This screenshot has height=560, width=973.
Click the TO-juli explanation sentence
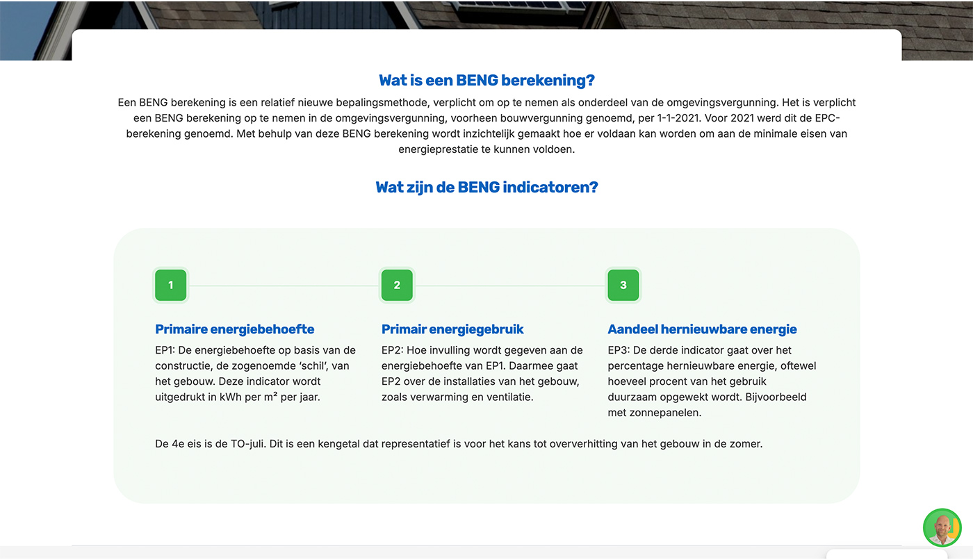pos(459,444)
